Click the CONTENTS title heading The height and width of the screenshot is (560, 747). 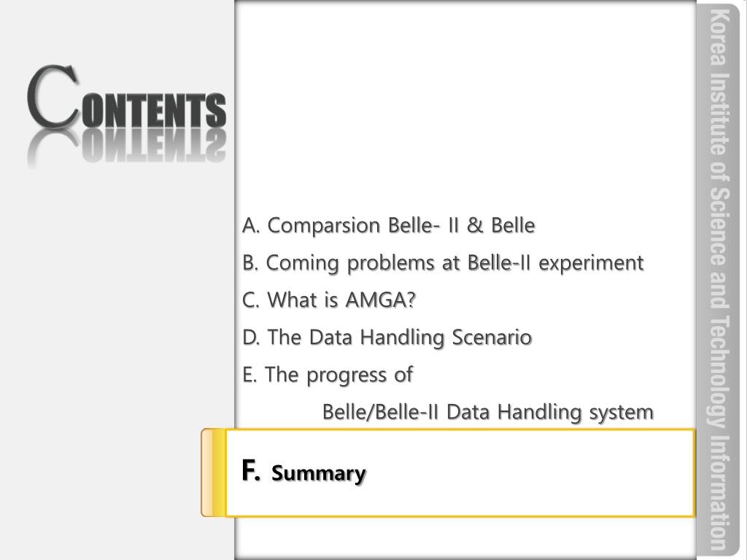point(126,98)
